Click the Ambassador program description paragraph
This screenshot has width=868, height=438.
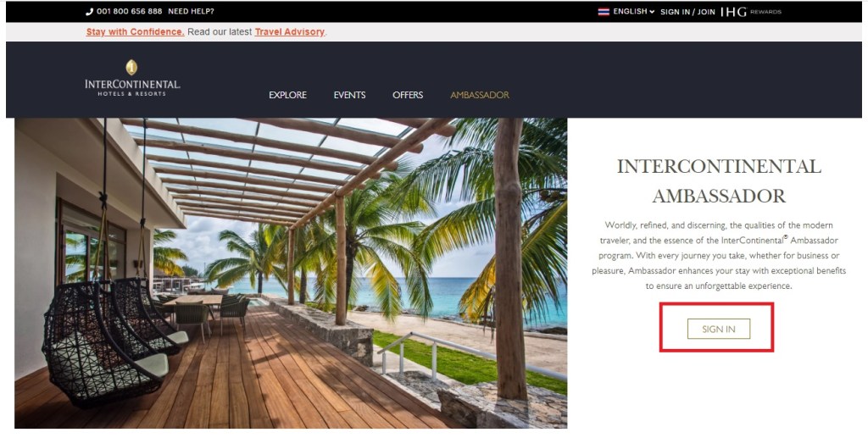[719, 256]
